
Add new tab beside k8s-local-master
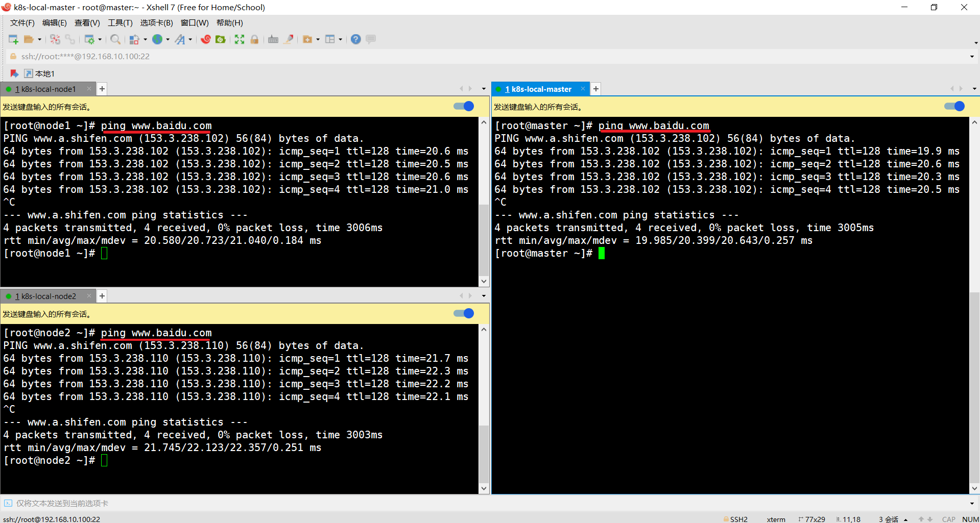[x=596, y=89]
